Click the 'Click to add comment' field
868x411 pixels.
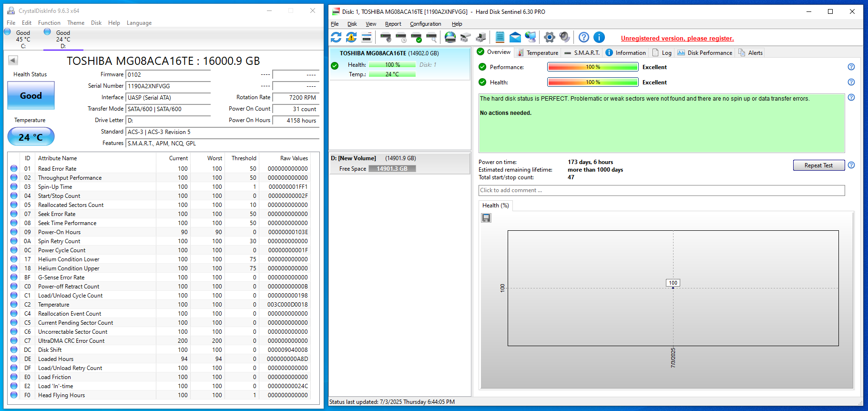click(x=662, y=190)
